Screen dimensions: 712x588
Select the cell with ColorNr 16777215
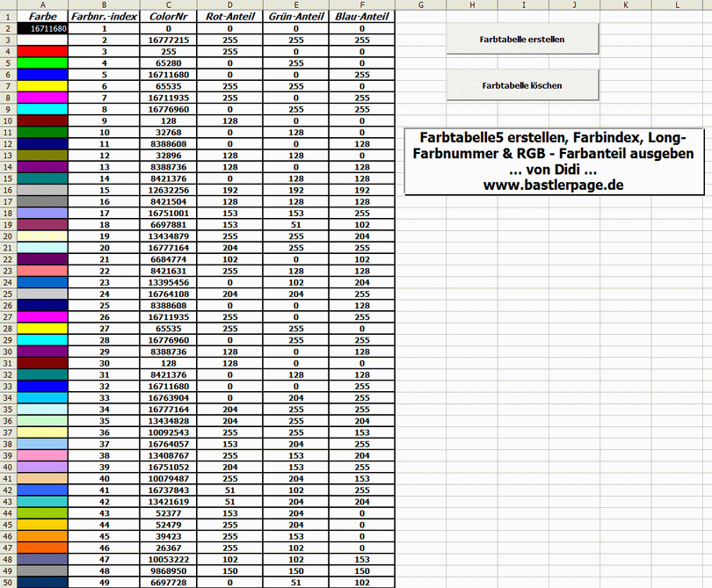click(169, 40)
